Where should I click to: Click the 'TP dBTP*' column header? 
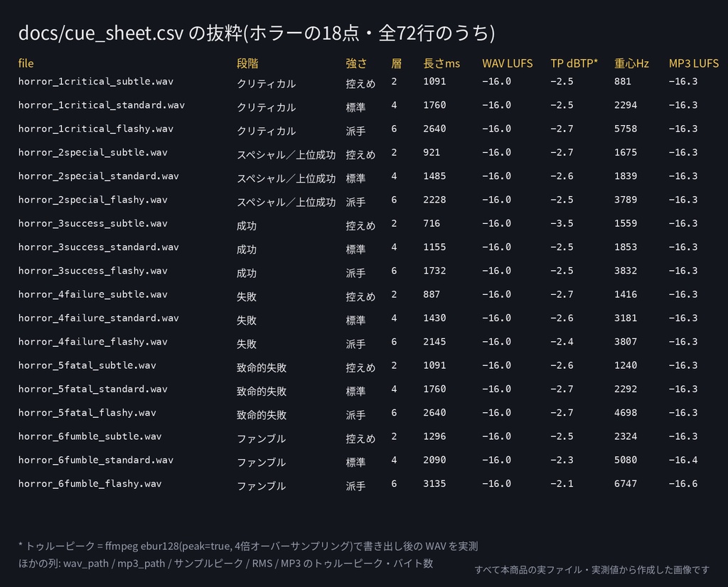tap(574, 63)
